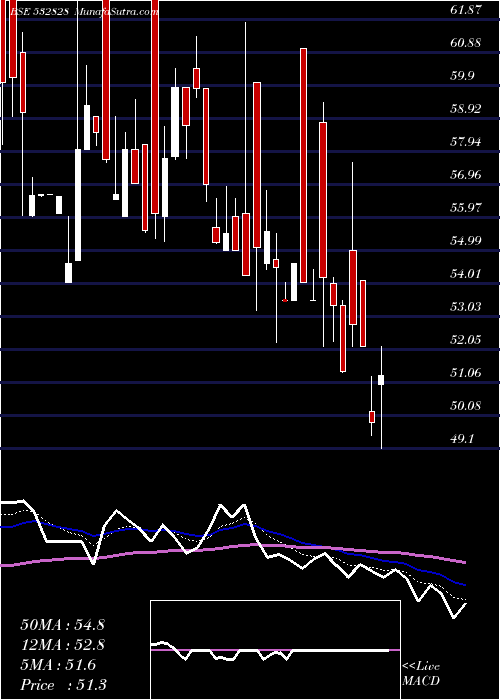
Task: Click the 58.92 price axis label
Action: (466, 109)
